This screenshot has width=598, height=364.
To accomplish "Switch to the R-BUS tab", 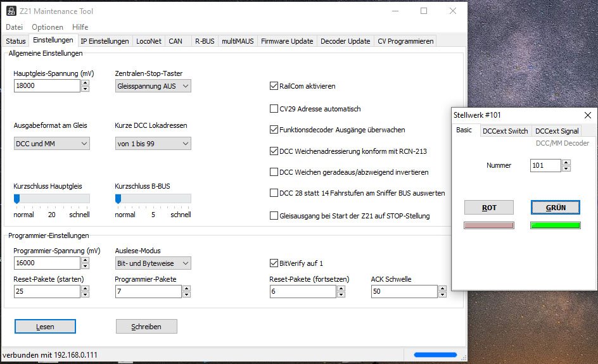I will click(x=205, y=41).
